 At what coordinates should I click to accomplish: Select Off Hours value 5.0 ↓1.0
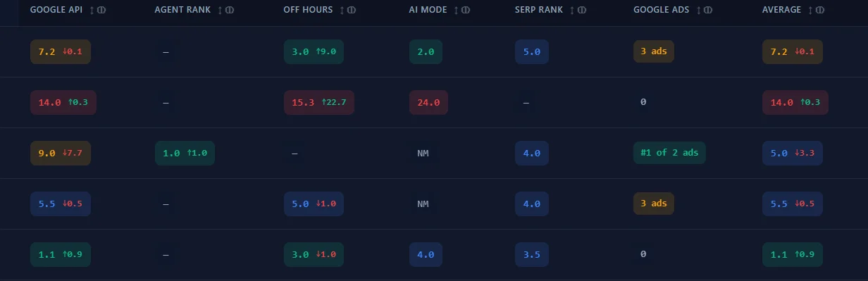(x=314, y=204)
